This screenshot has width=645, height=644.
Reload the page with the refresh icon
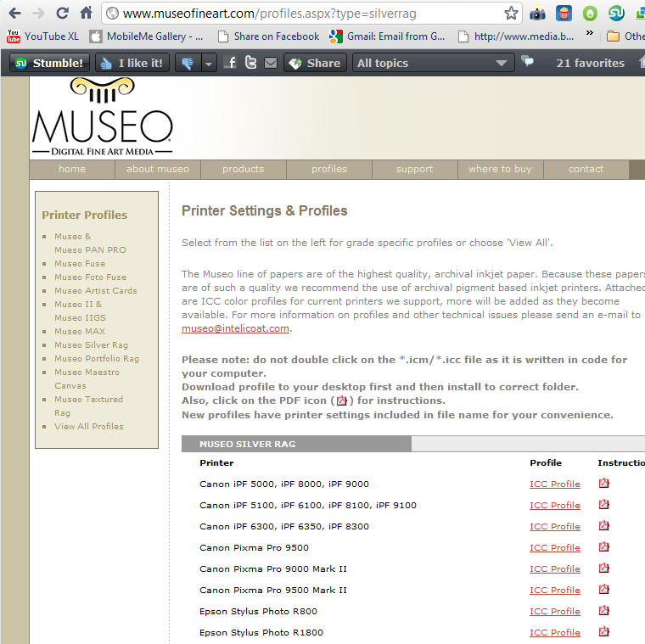pyautogui.click(x=63, y=14)
